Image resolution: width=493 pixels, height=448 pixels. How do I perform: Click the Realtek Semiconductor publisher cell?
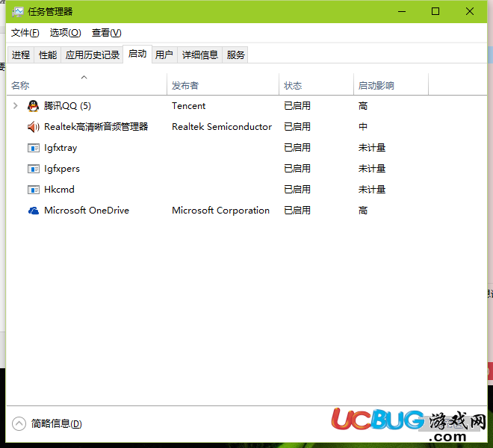pyautogui.click(x=222, y=127)
